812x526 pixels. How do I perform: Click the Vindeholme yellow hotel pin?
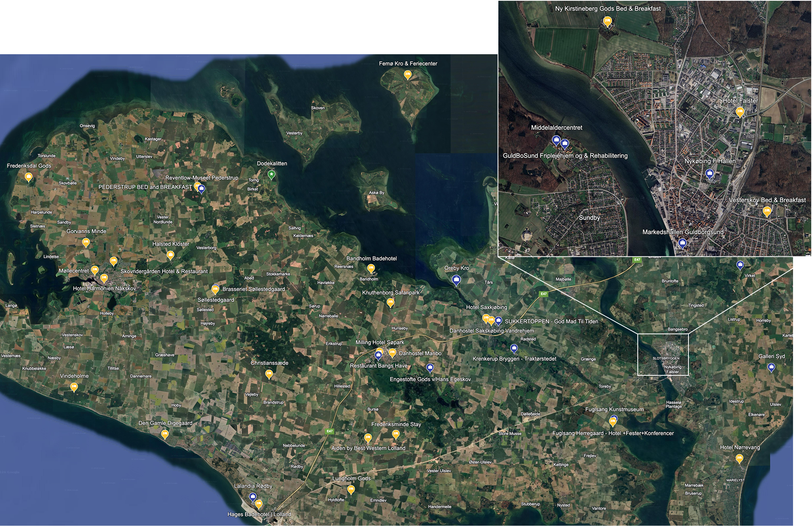[x=74, y=387]
